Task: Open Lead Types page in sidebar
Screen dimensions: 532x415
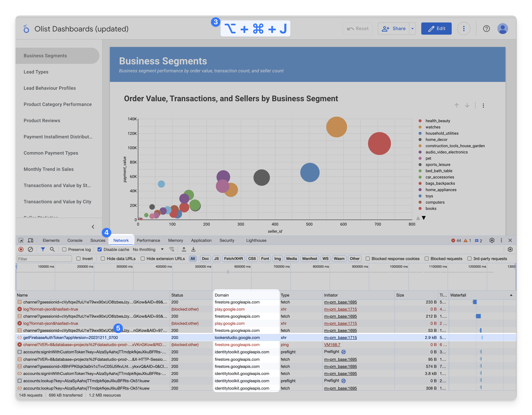Action: tap(36, 72)
